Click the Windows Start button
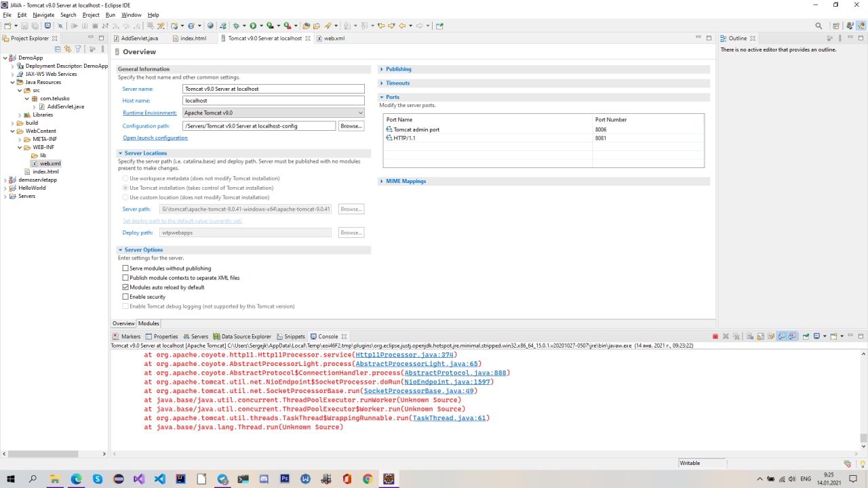Viewport: 868px width, 488px height. coord(12,479)
